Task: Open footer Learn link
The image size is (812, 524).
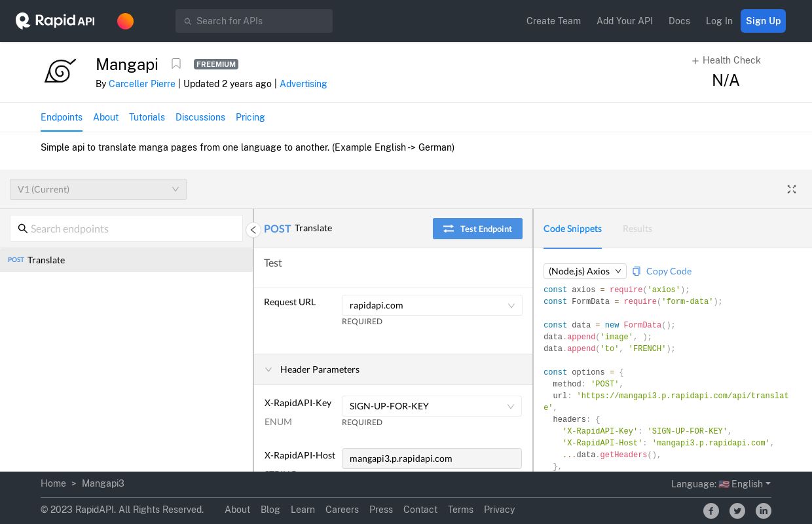Action: tap(303, 510)
